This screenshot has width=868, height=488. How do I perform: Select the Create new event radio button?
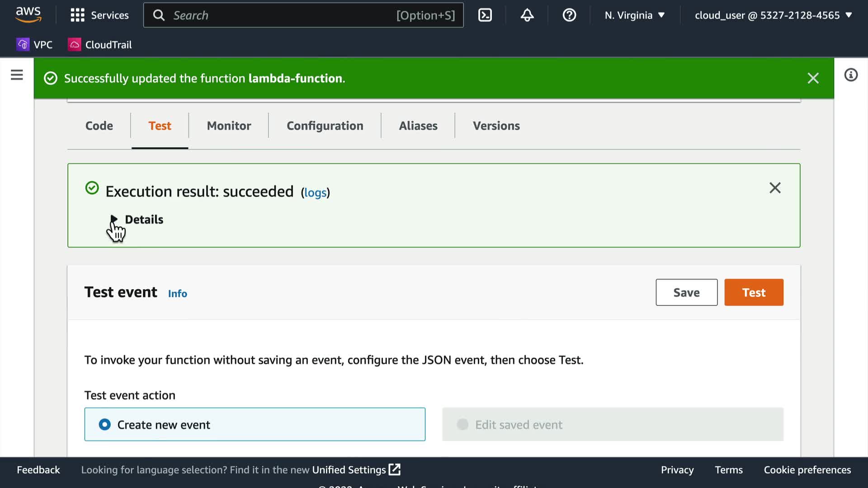coord(105,424)
